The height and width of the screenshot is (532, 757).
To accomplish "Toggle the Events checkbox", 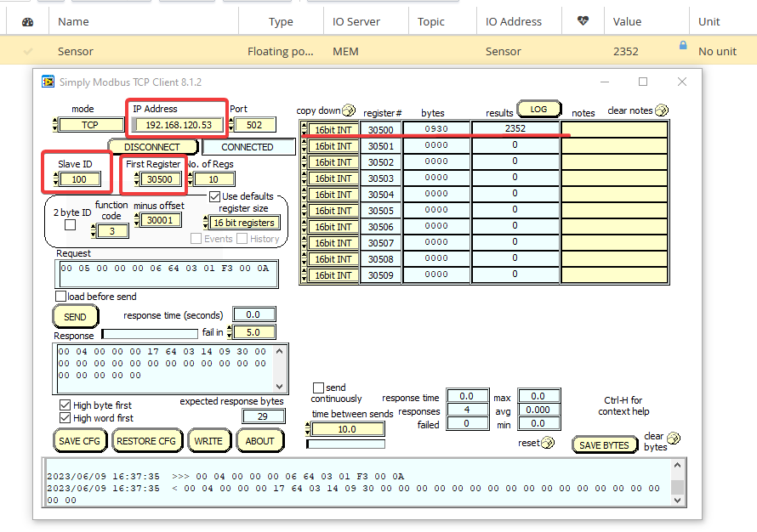I will point(196,239).
